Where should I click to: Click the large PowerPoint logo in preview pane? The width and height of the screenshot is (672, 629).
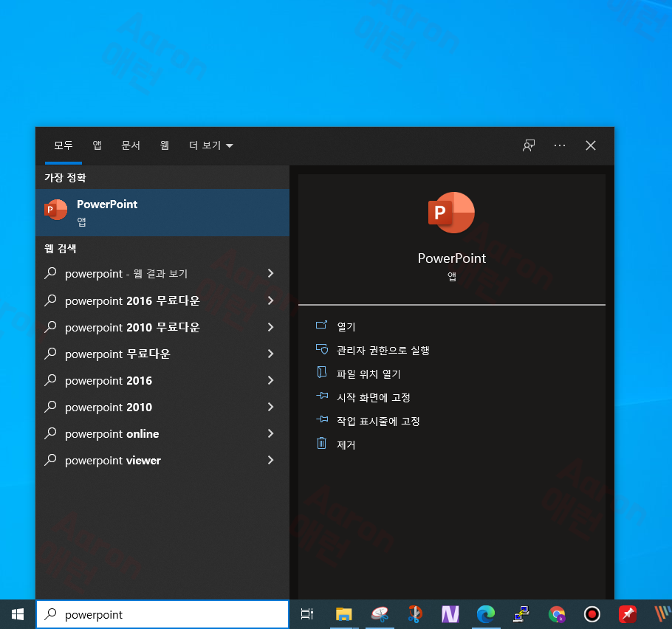451,213
